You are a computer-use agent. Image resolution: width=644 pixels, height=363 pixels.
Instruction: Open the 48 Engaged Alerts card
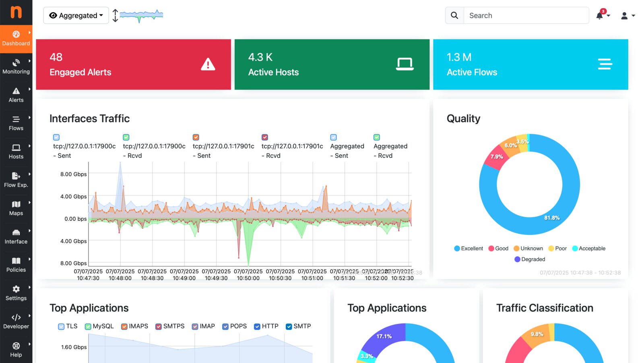(134, 64)
